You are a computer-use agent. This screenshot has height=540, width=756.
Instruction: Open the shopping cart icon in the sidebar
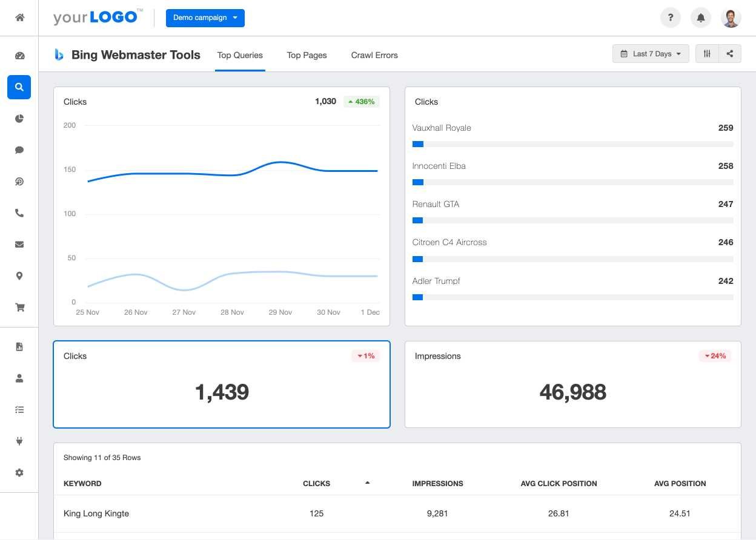pos(19,308)
